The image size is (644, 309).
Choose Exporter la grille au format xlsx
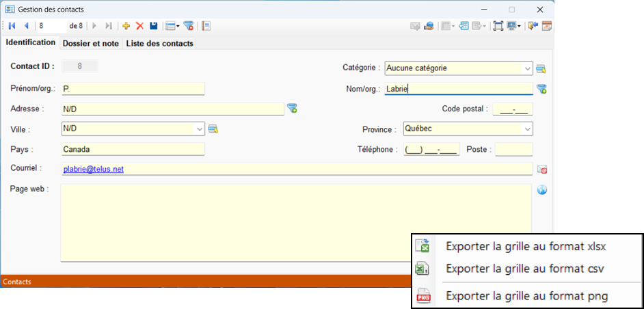[x=526, y=247]
